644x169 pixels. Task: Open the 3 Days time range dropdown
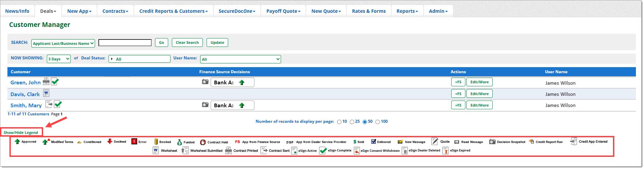pos(59,59)
